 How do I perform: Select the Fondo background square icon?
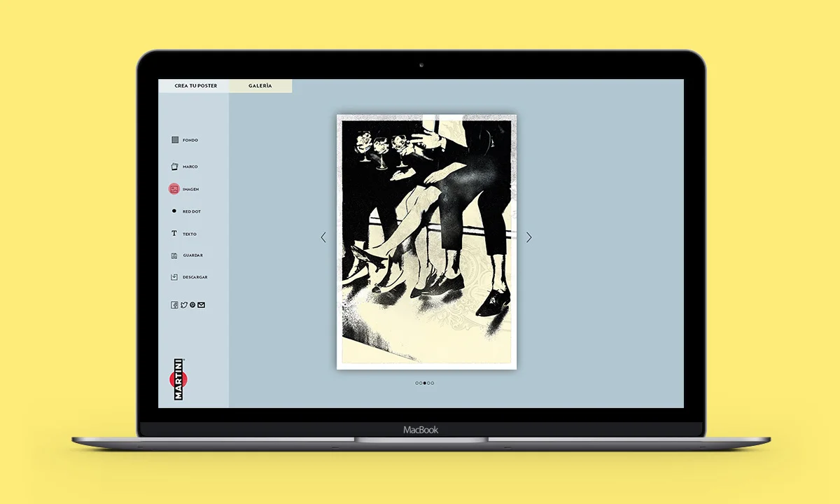tap(175, 140)
